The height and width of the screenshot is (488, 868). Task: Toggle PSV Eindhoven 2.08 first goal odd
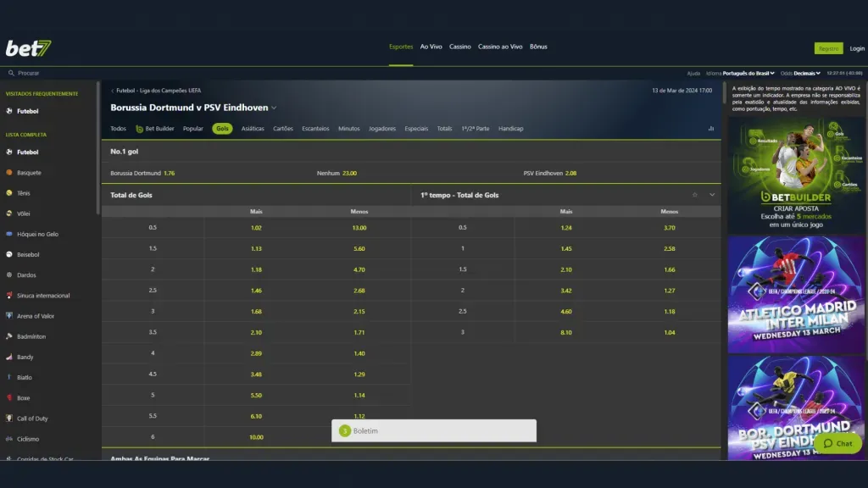point(570,173)
